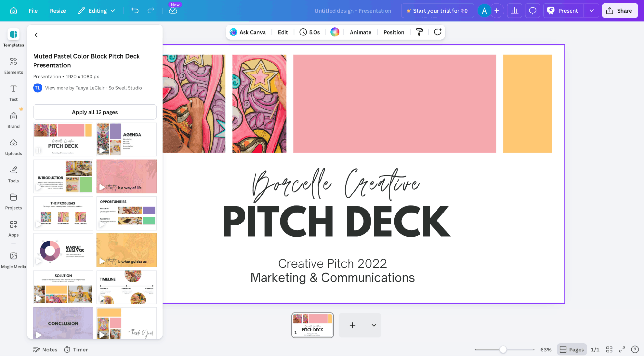Viewport: 644px width, 356px height.
Task: Open the Magic Media tool
Action: pyautogui.click(x=13, y=260)
